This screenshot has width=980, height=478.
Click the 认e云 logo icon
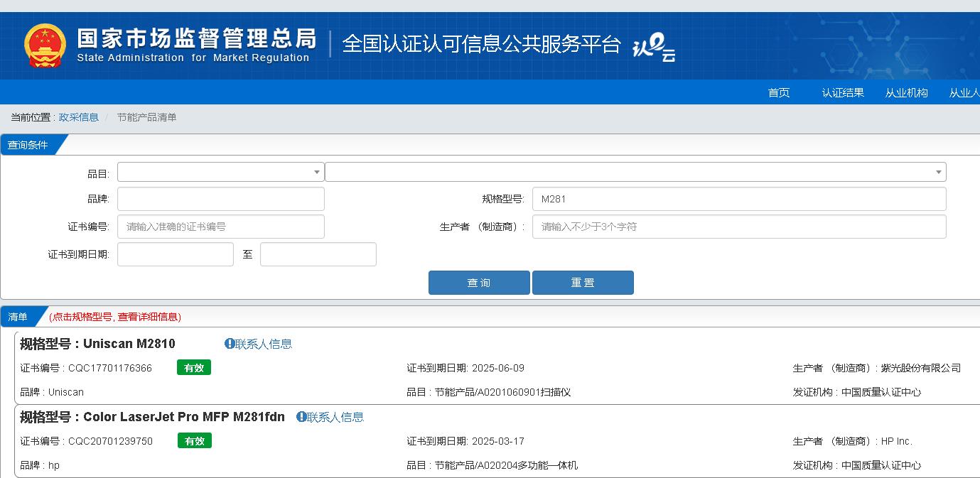tap(654, 48)
